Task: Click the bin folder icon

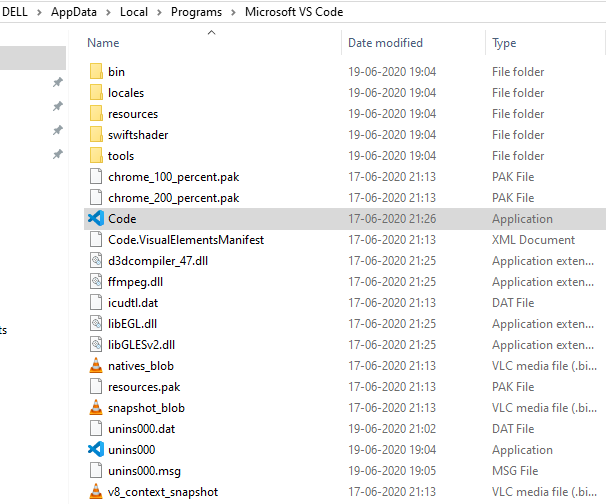Action: click(x=96, y=72)
